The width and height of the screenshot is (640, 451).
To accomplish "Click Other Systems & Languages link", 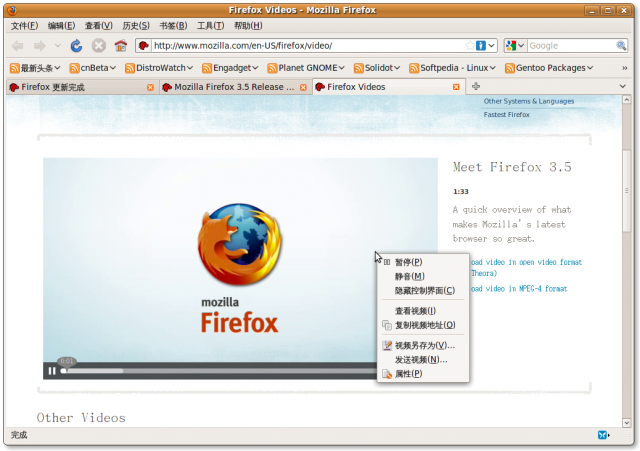I will point(529,101).
